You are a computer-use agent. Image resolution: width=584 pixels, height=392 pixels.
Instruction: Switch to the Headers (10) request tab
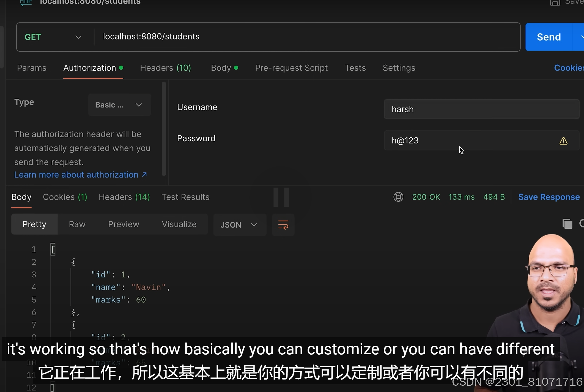tap(165, 68)
